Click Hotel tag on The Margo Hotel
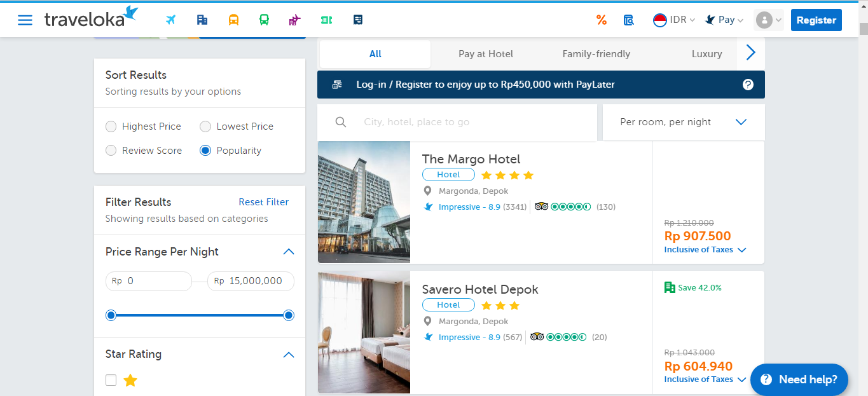Screen dimensions: 868x396 click(x=448, y=175)
